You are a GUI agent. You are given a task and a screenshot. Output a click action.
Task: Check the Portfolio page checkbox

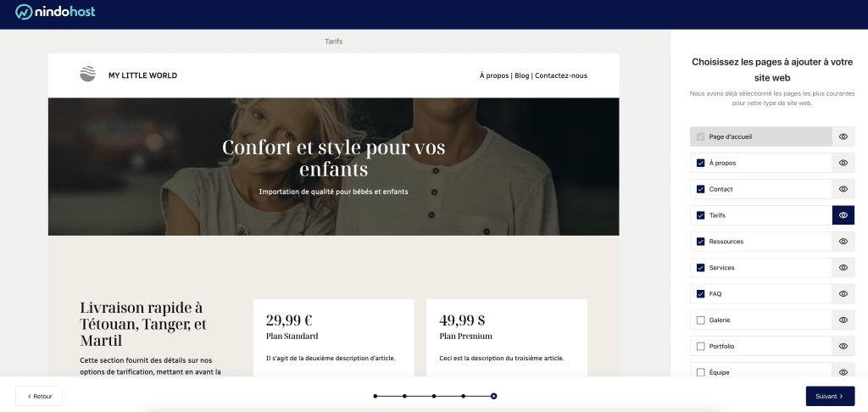click(x=700, y=347)
